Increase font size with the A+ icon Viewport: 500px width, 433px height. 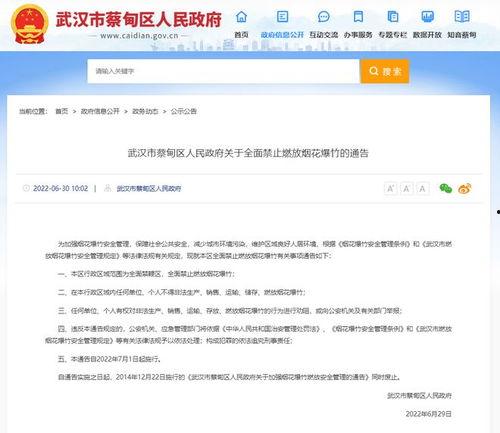tap(390, 189)
